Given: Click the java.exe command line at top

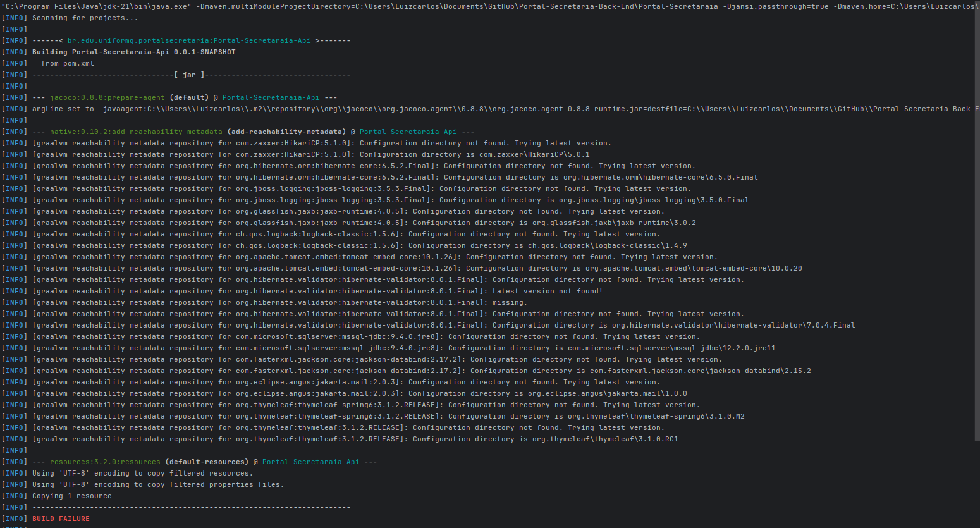Looking at the screenshot, I should click(490, 6).
